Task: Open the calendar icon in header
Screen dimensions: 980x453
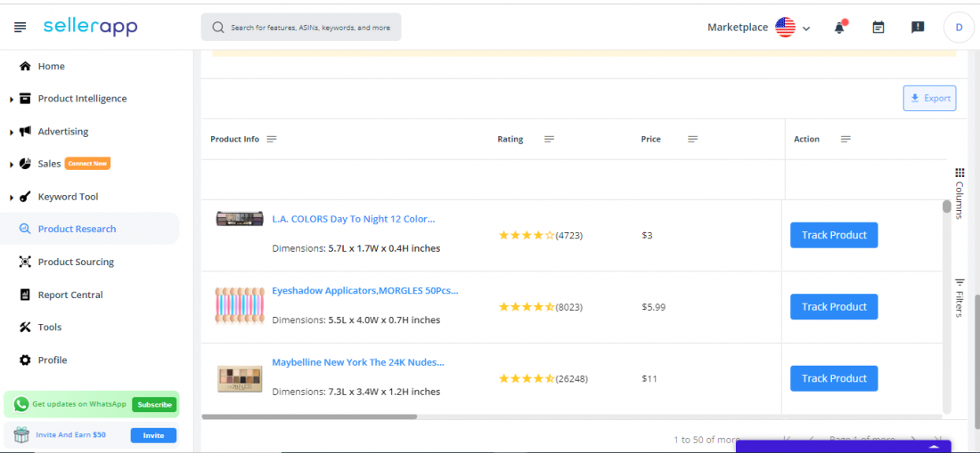Action: pos(878,28)
